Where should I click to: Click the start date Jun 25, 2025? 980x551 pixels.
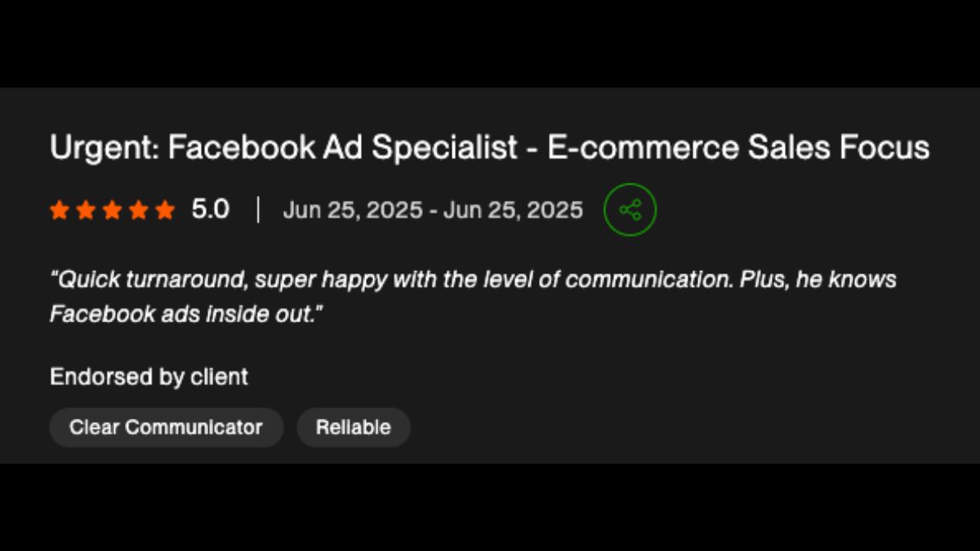coord(353,211)
